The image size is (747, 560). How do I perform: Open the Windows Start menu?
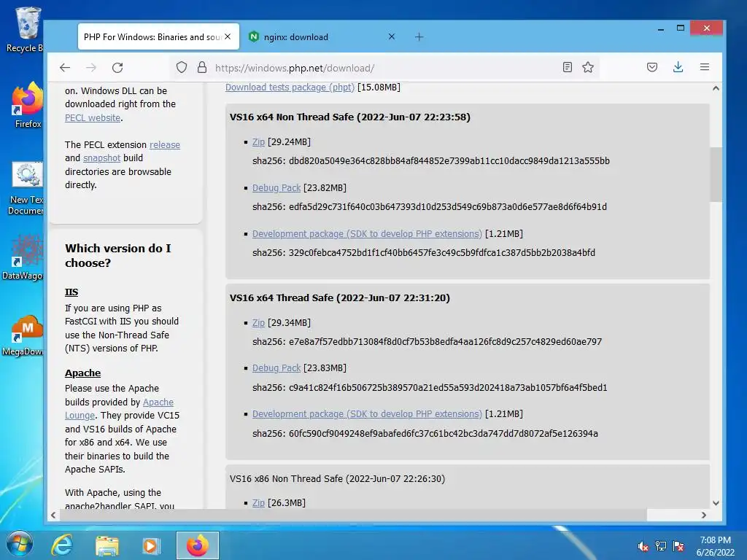19,545
